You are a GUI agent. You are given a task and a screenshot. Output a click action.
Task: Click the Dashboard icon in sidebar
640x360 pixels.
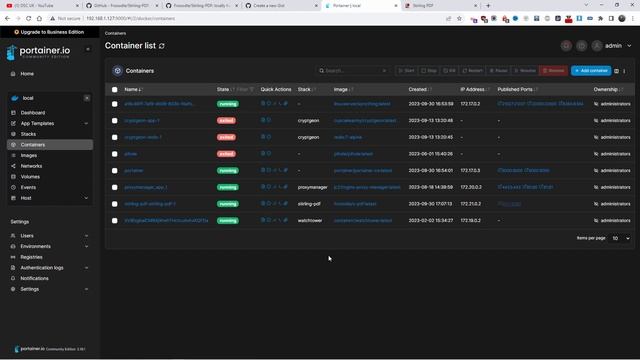(13, 113)
